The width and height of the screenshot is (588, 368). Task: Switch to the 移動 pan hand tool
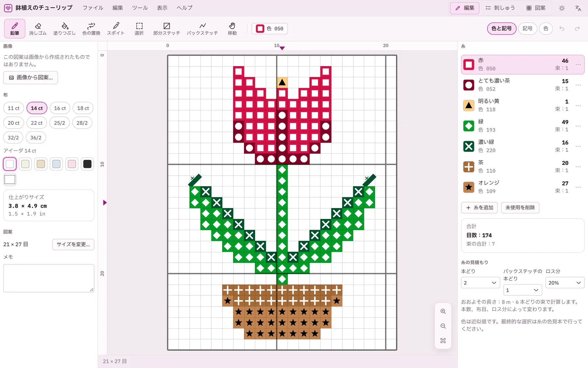coord(232,28)
